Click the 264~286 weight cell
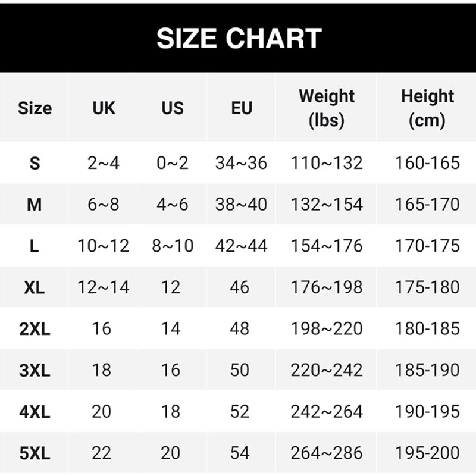 coord(327,453)
